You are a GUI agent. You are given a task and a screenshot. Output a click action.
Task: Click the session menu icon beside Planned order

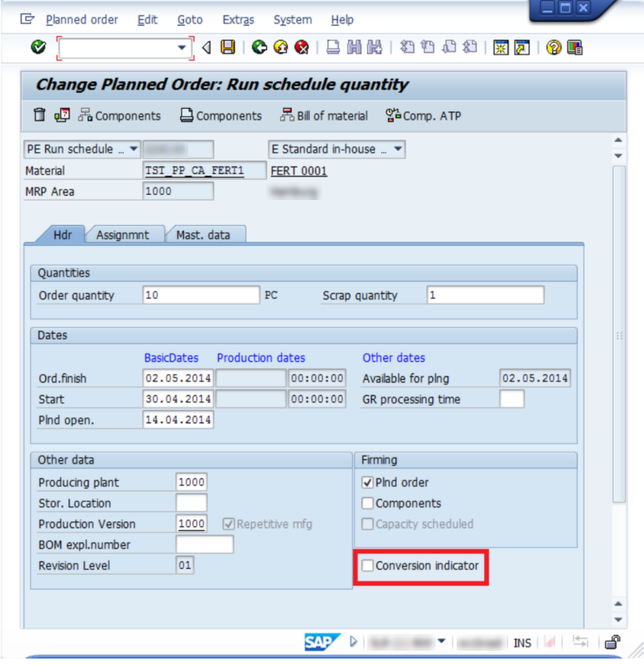tap(27, 19)
